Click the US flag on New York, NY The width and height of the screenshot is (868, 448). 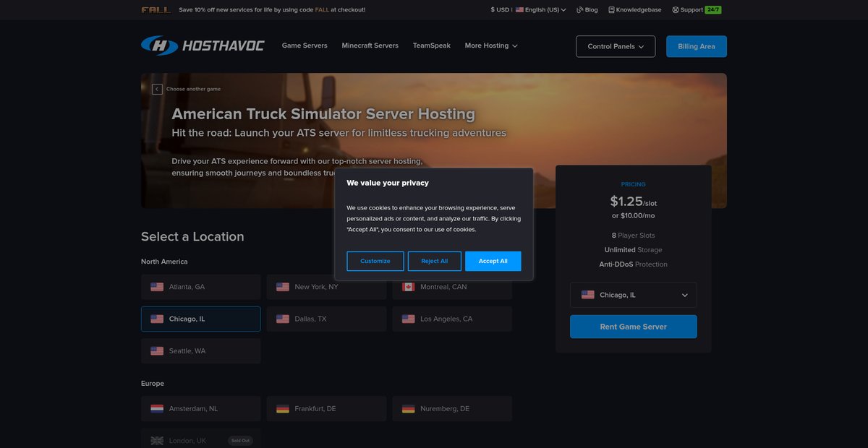[283, 287]
